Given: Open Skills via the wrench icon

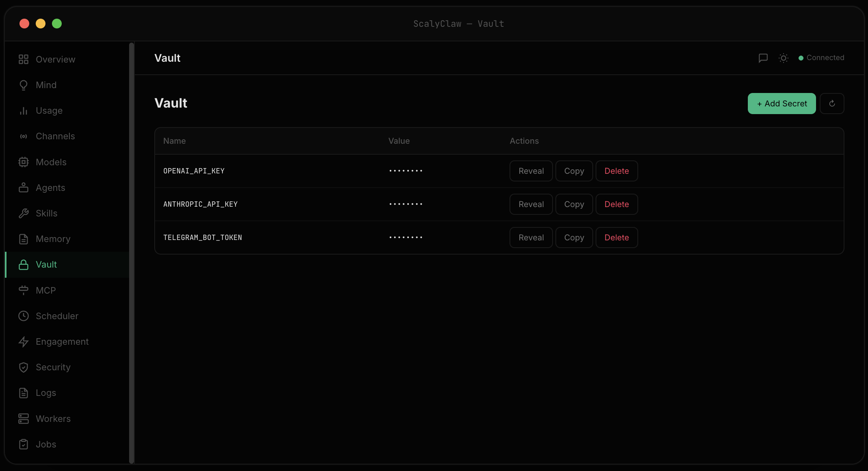Looking at the screenshot, I should point(24,213).
